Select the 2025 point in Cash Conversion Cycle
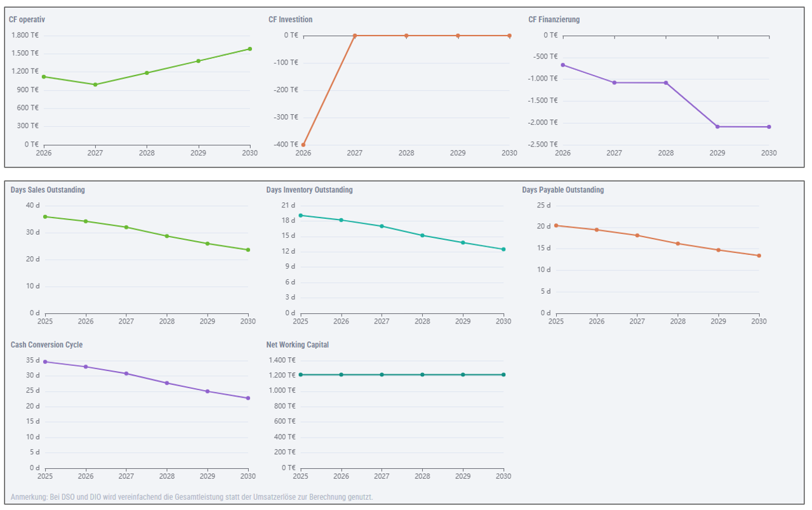 coord(45,362)
